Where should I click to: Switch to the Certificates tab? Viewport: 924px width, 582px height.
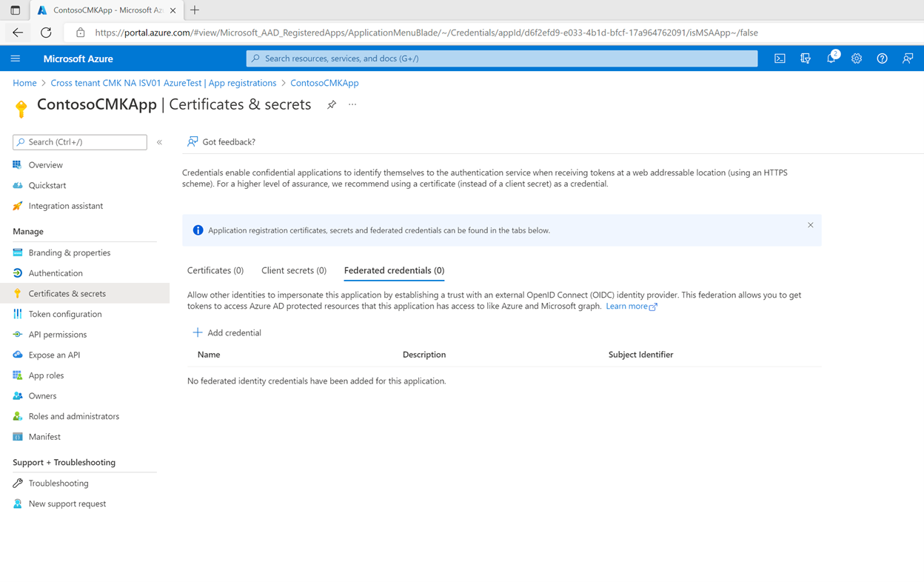215,270
